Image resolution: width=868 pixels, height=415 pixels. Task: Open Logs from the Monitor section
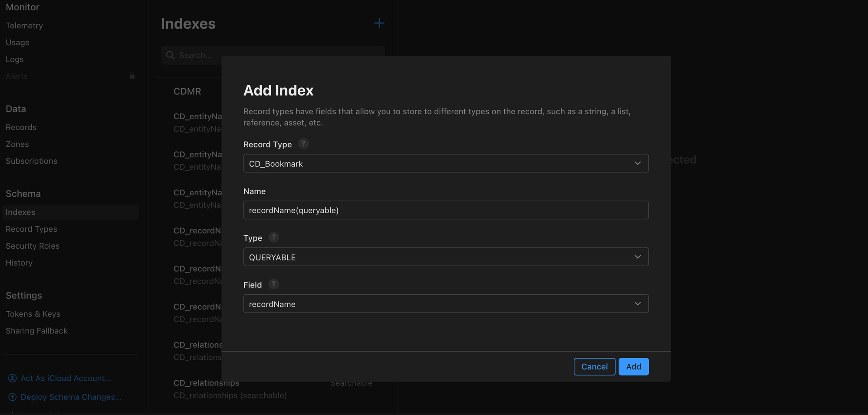(x=15, y=59)
